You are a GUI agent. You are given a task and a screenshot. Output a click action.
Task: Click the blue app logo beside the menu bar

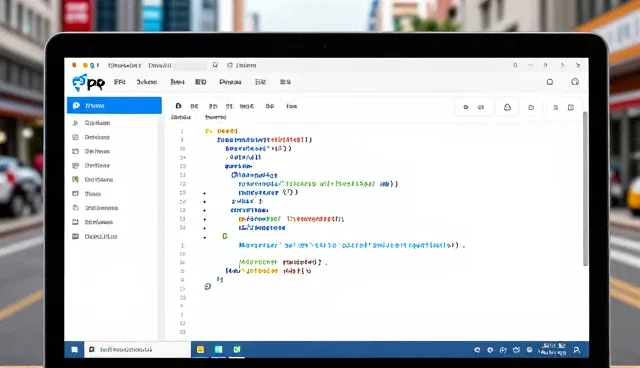tap(88, 83)
